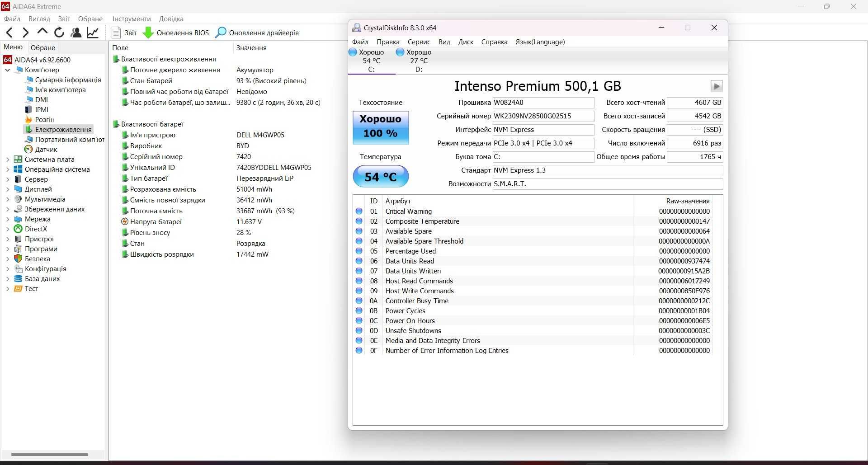Open Сервис menu in CrystalDiskInfo

[419, 42]
